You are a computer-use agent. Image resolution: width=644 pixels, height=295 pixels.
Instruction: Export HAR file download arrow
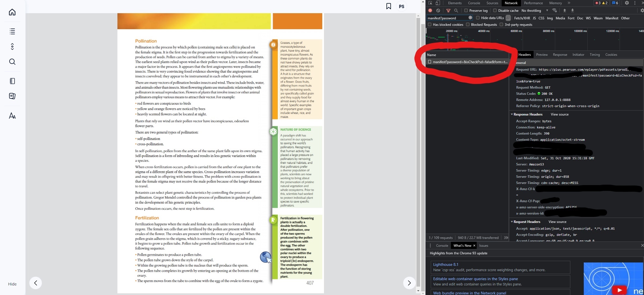(573, 10)
